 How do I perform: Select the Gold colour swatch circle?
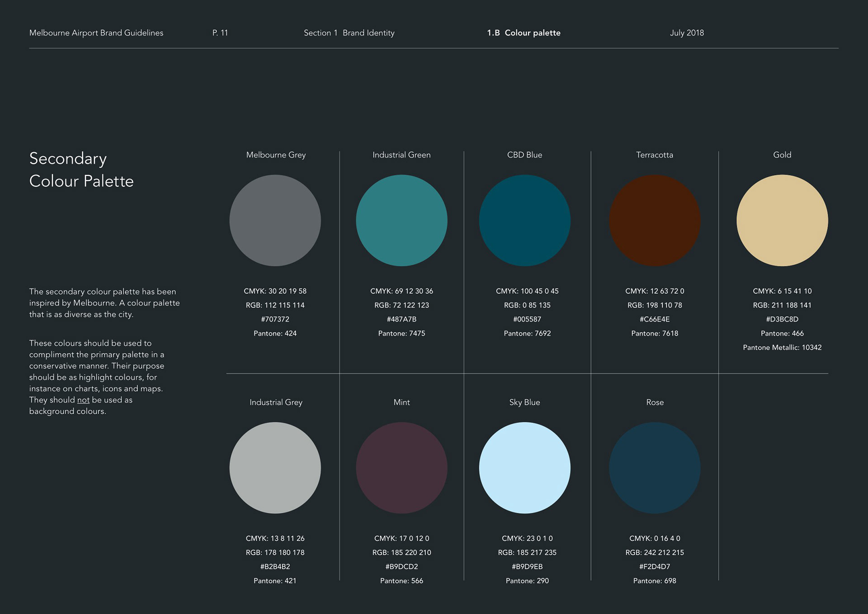coord(782,221)
